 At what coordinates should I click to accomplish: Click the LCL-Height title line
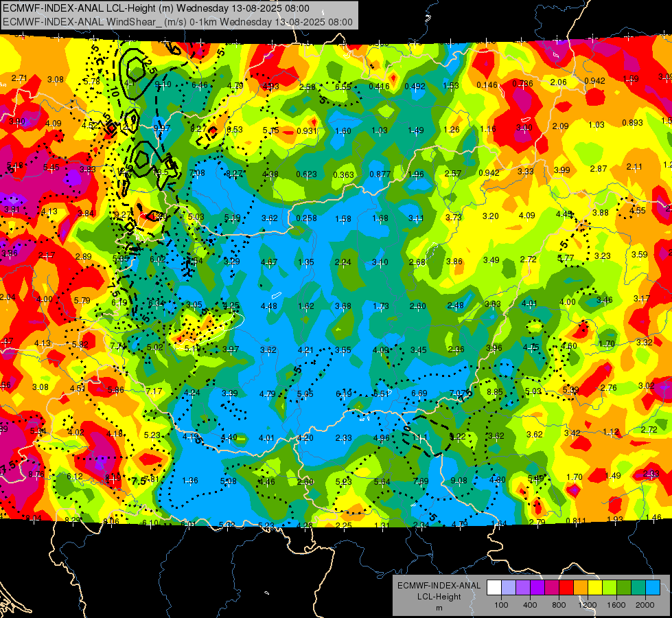(x=156, y=8)
